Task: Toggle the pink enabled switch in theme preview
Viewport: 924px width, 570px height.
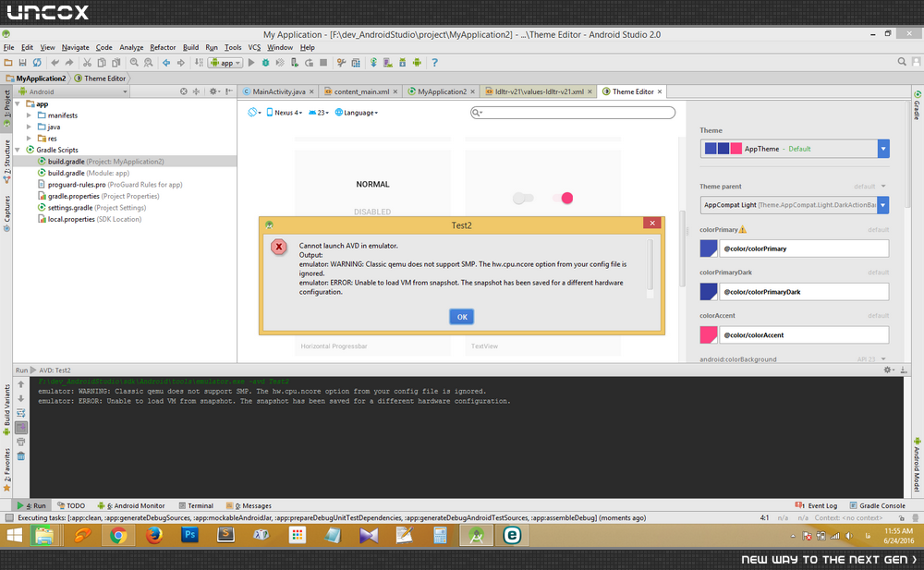Action: click(564, 198)
